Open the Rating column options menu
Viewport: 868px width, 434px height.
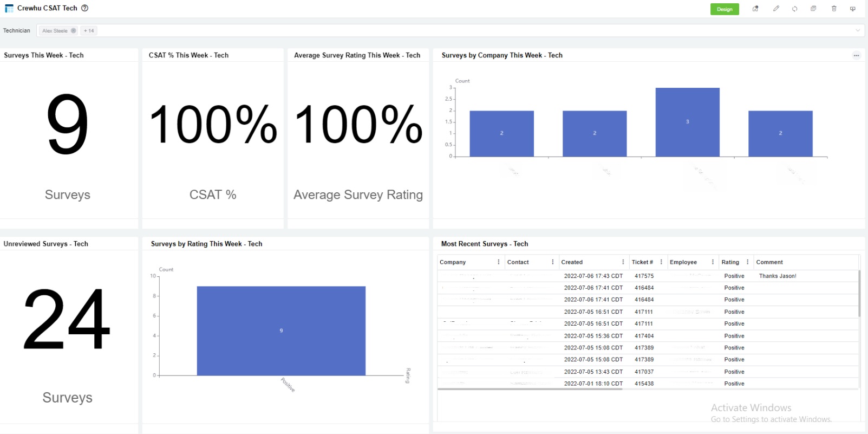(x=748, y=262)
